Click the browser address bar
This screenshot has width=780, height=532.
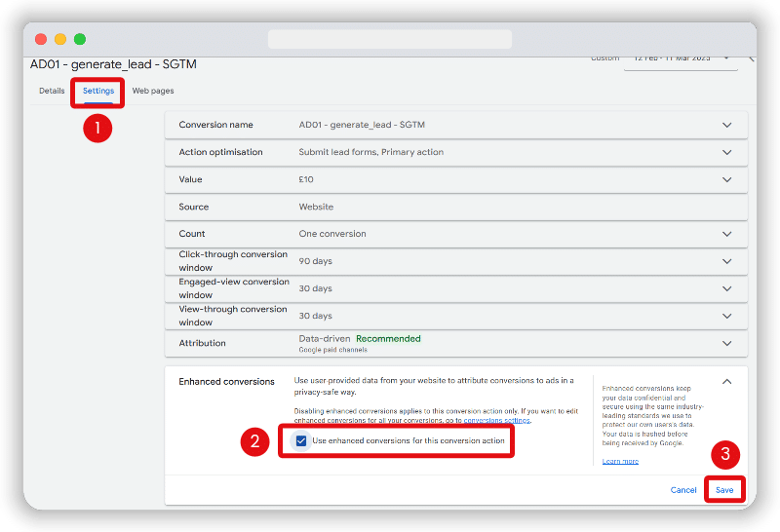pyautogui.click(x=389, y=39)
